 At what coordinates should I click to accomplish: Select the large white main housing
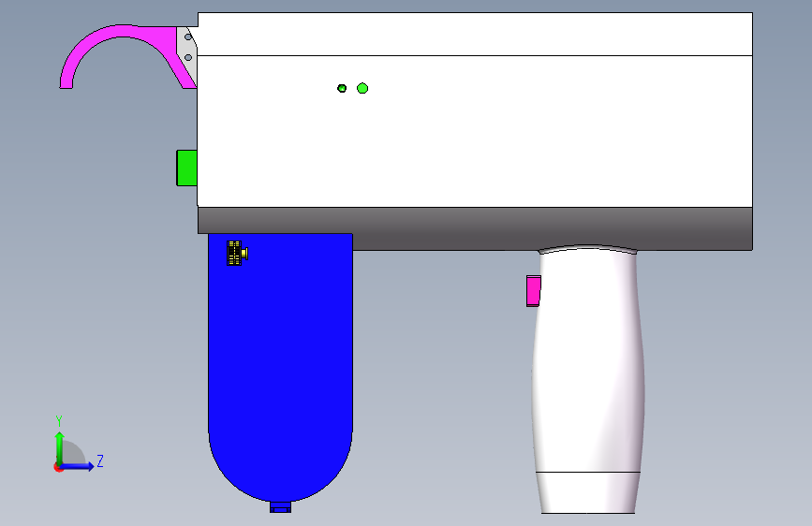[x=475, y=131]
